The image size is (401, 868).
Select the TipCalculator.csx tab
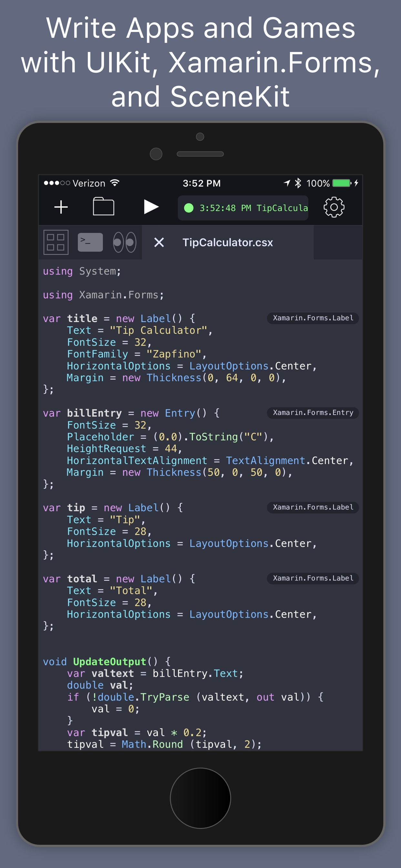point(228,243)
